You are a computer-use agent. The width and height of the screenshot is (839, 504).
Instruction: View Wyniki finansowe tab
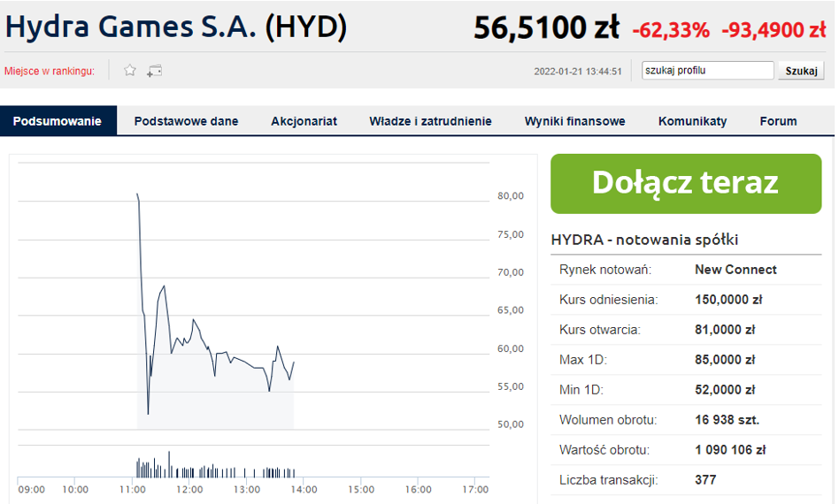(x=574, y=121)
